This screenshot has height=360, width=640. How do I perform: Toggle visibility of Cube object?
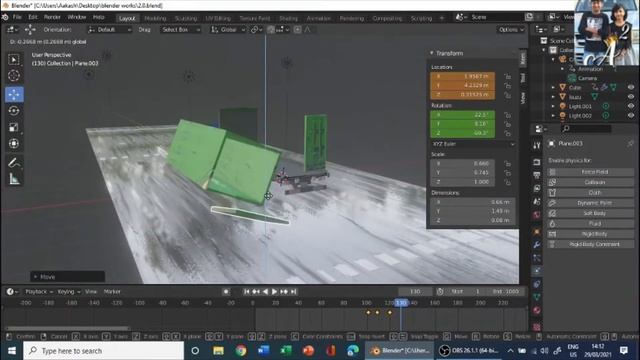click(x=631, y=87)
